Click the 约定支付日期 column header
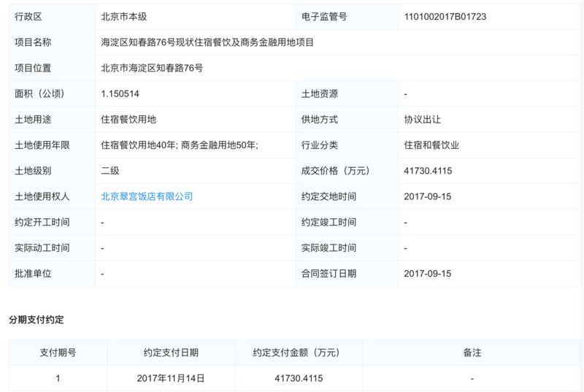Image resolution: width=584 pixels, height=392 pixels. (x=171, y=352)
